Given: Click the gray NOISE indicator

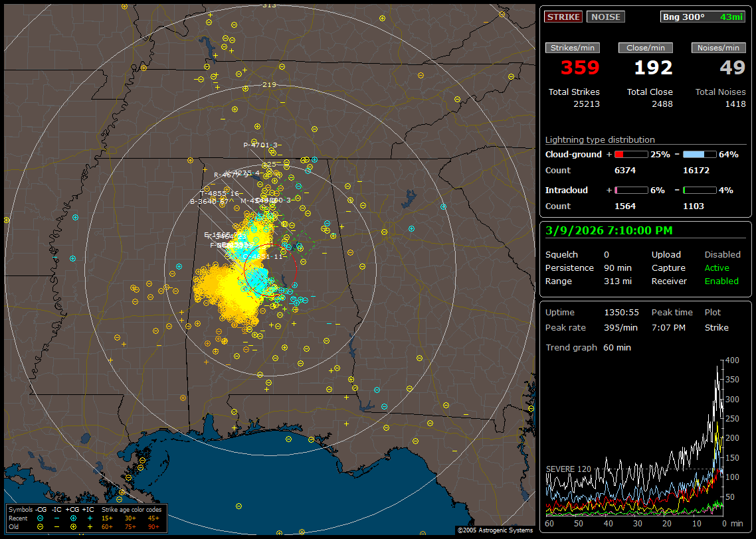Looking at the screenshot, I should (605, 17).
